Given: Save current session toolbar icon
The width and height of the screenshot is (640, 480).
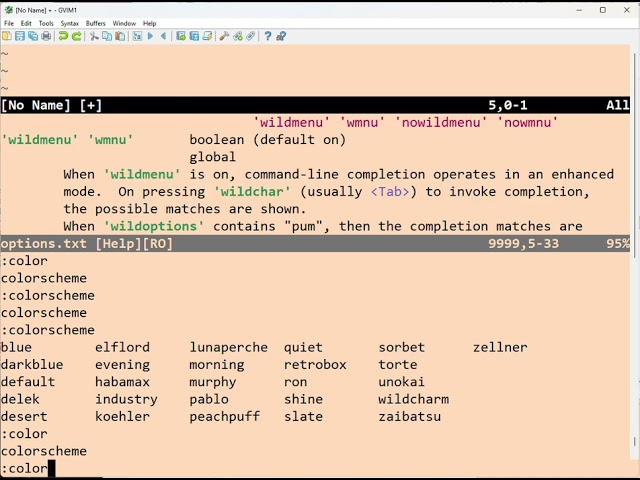Looking at the screenshot, I should pos(194,36).
